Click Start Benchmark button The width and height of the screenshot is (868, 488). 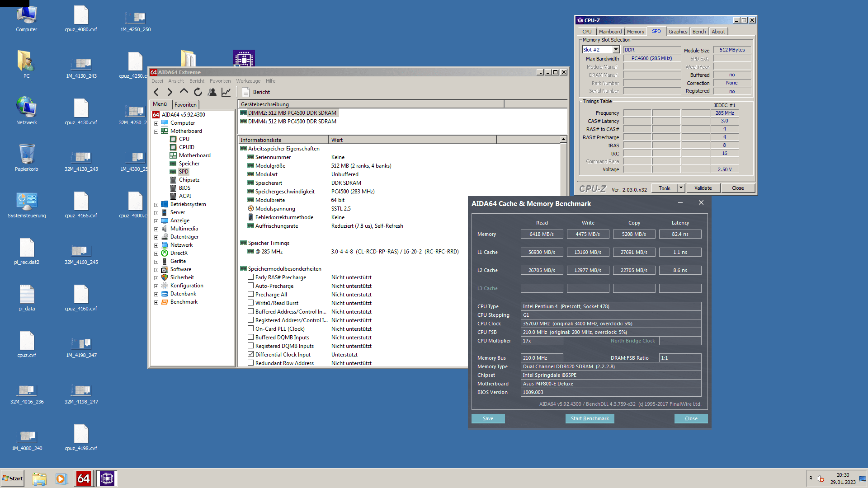pos(590,418)
